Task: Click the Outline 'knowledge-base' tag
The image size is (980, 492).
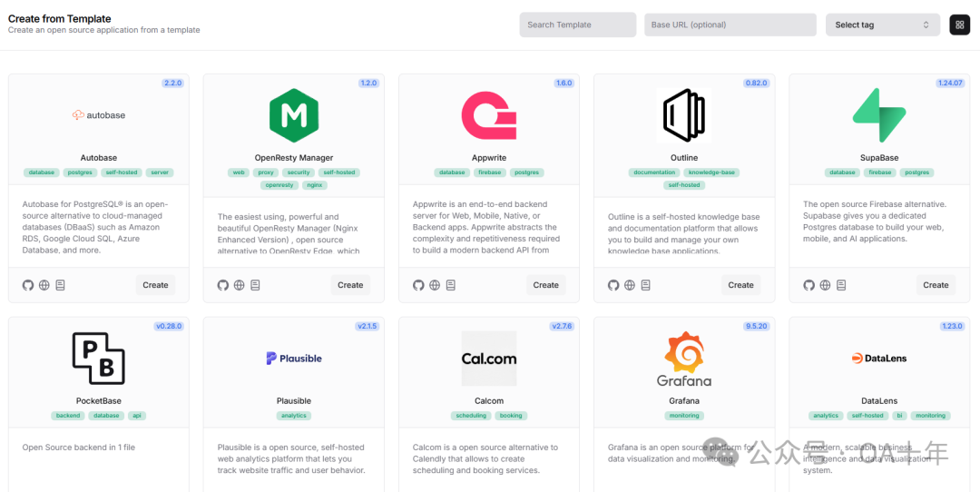Action: coord(711,172)
